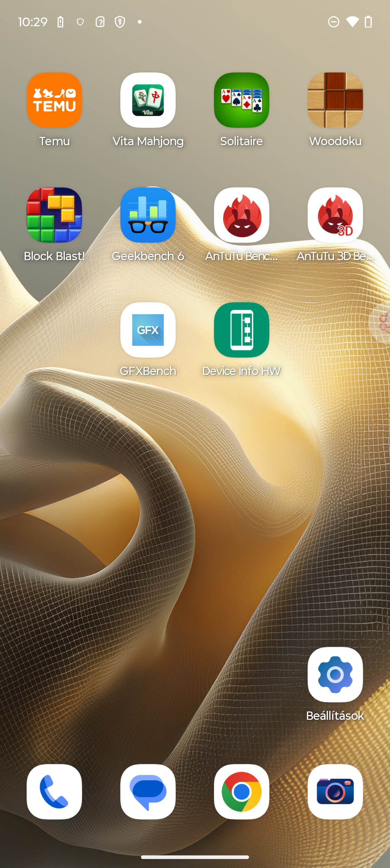This screenshot has height=868, width=390.
Task: Tap the Wi-Fi status icon
Action: coord(352,22)
